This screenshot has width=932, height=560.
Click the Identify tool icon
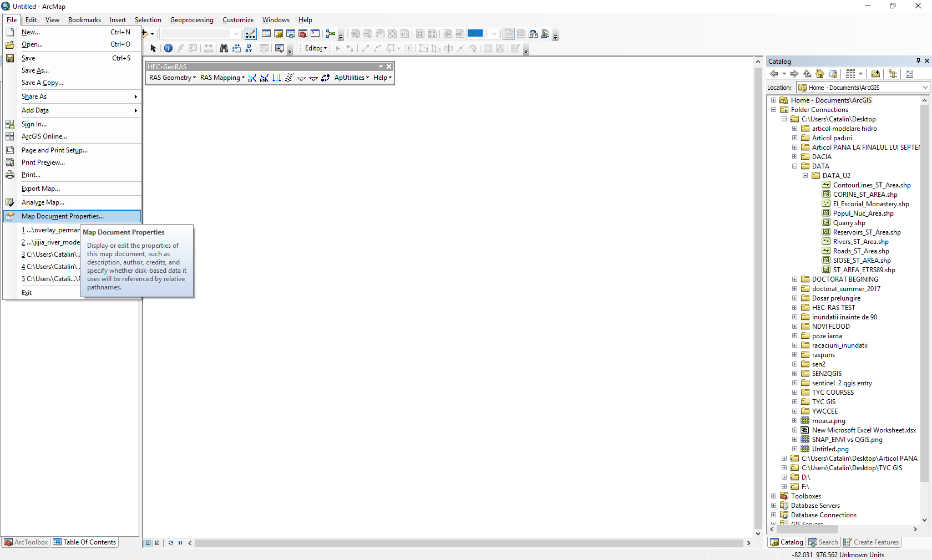coord(168,48)
